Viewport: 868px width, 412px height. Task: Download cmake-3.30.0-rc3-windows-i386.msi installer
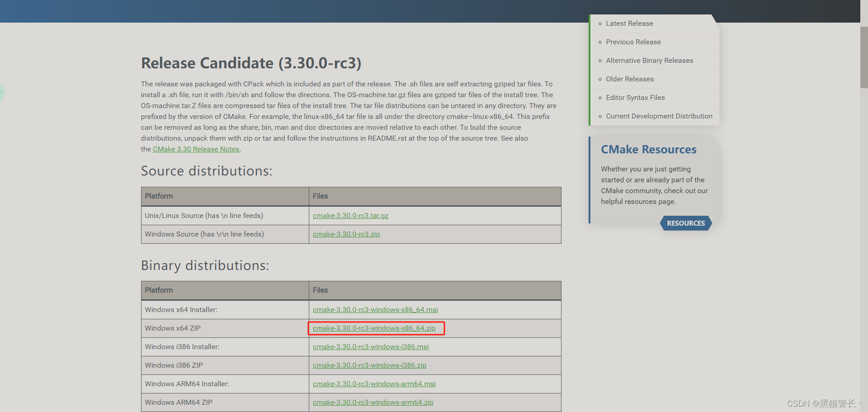click(371, 347)
